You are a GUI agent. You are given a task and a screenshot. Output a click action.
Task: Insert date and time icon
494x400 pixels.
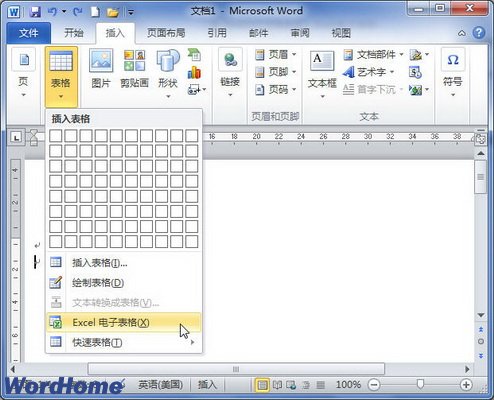415,72
